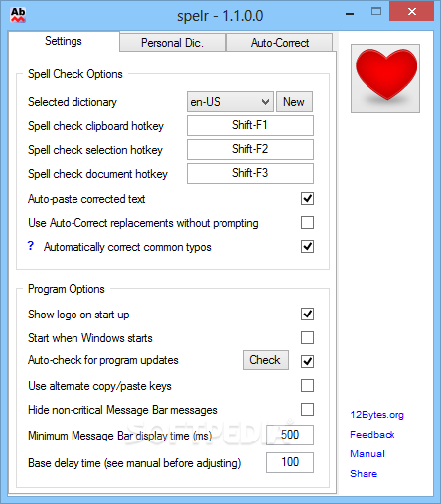Screen dimensions: 441x504
Task: Toggle Automatically correct common typos checkbox
Action: tap(307, 247)
